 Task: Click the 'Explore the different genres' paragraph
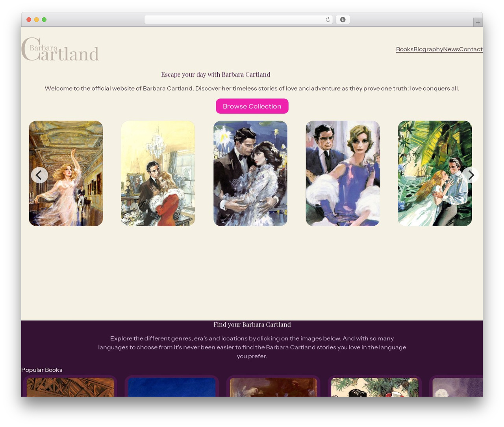click(252, 347)
